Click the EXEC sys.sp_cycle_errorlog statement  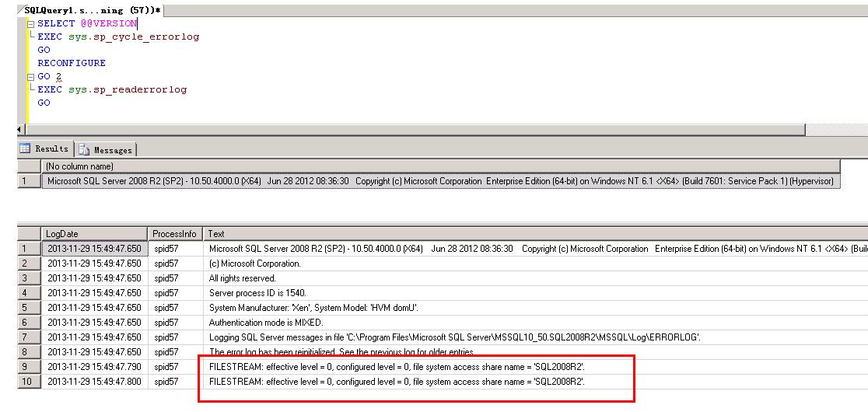[118, 37]
